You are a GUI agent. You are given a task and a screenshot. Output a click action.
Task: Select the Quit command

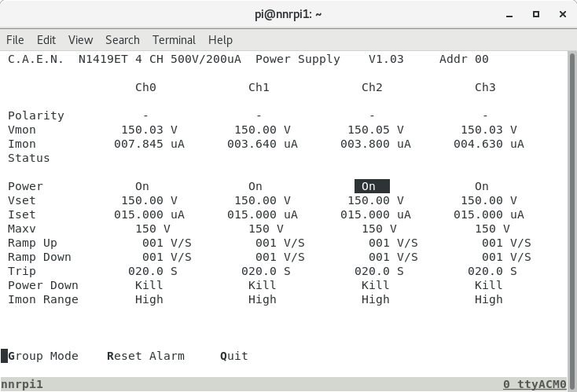tap(234, 356)
